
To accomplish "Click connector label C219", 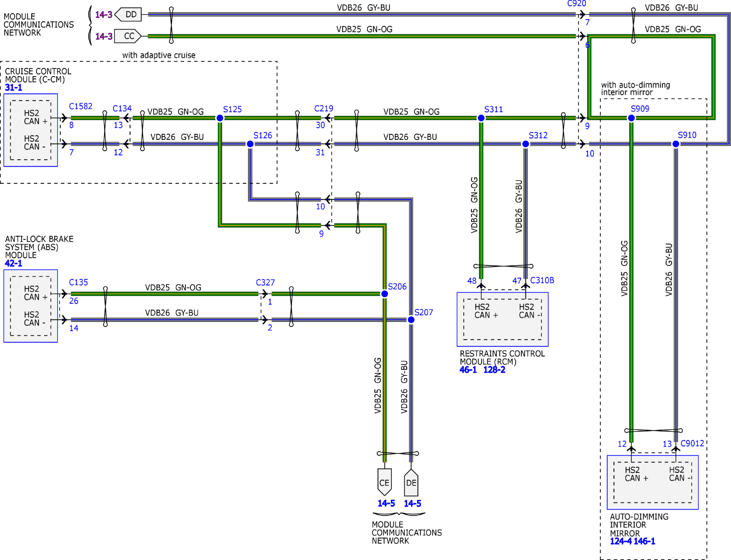I will (323, 108).
